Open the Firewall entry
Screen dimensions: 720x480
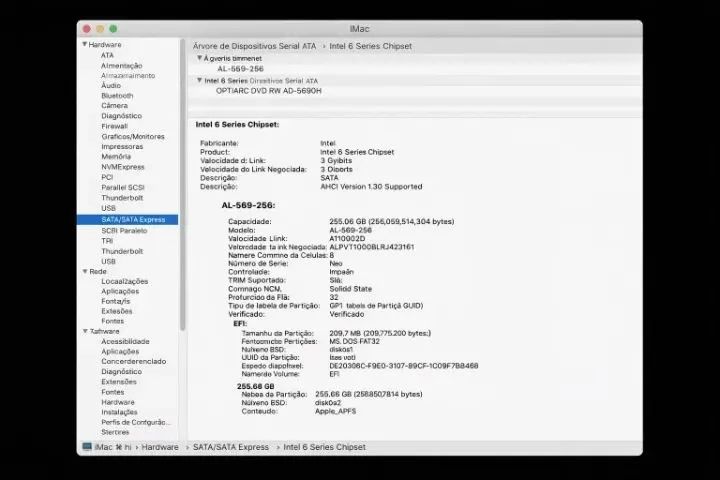[114, 126]
